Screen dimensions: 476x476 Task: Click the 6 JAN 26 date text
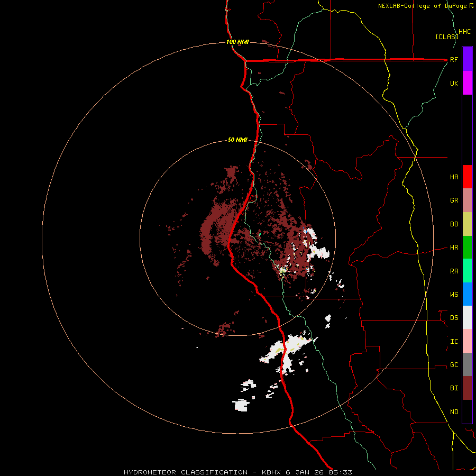pos(305,472)
